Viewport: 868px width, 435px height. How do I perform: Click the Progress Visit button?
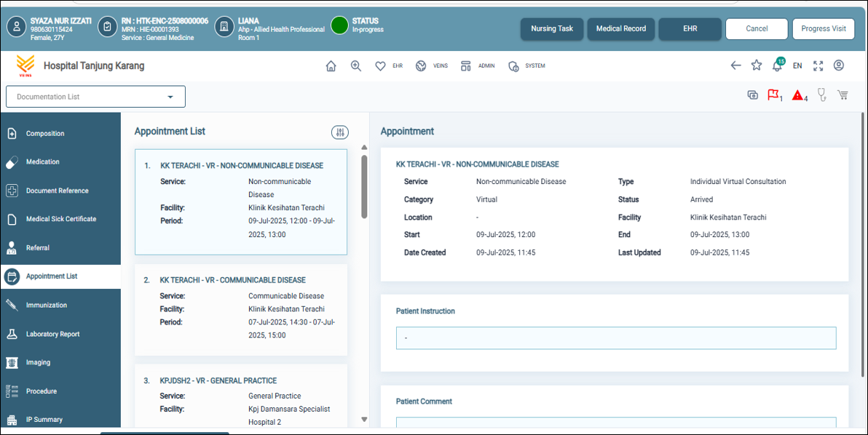823,29
